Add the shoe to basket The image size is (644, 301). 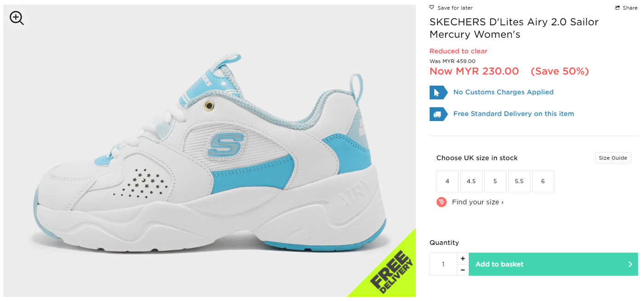click(x=553, y=264)
